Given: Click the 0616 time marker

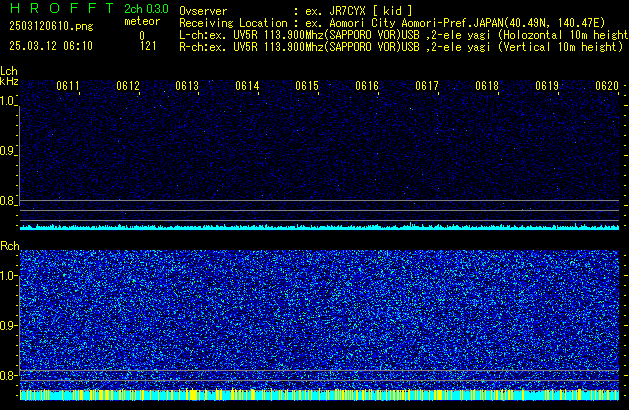Looking at the screenshot, I should 367,86.
